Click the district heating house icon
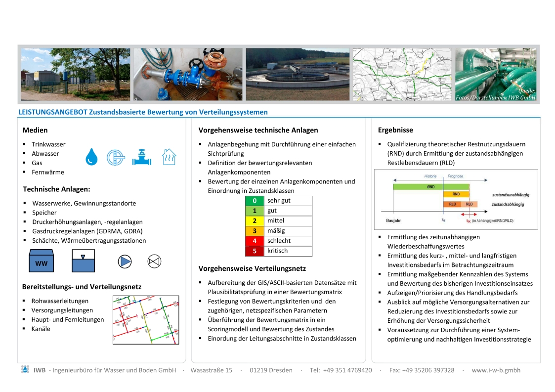 (169, 157)
